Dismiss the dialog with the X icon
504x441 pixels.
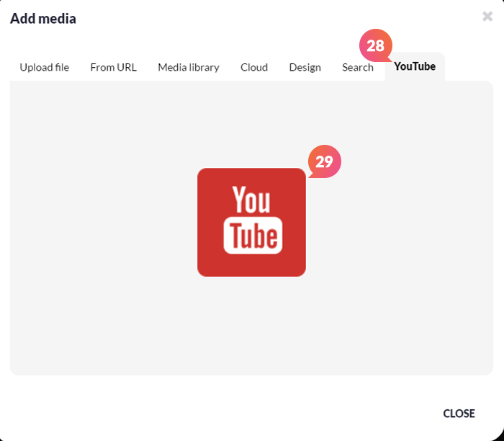click(x=487, y=16)
